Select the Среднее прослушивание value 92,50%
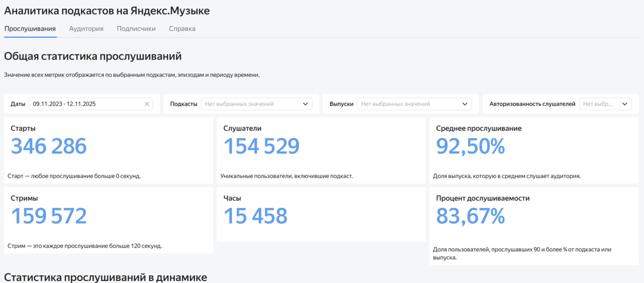Screen dimensions: 644x283 [471, 147]
